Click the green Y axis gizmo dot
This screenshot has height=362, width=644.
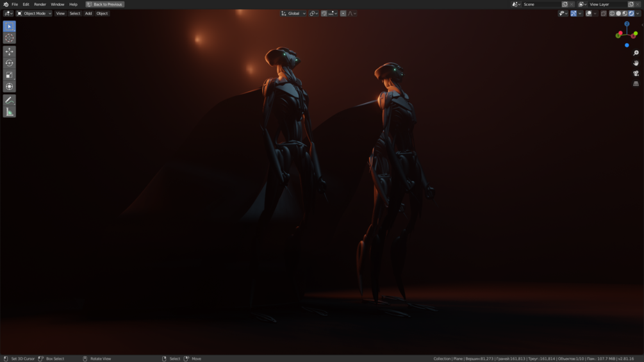click(x=618, y=36)
